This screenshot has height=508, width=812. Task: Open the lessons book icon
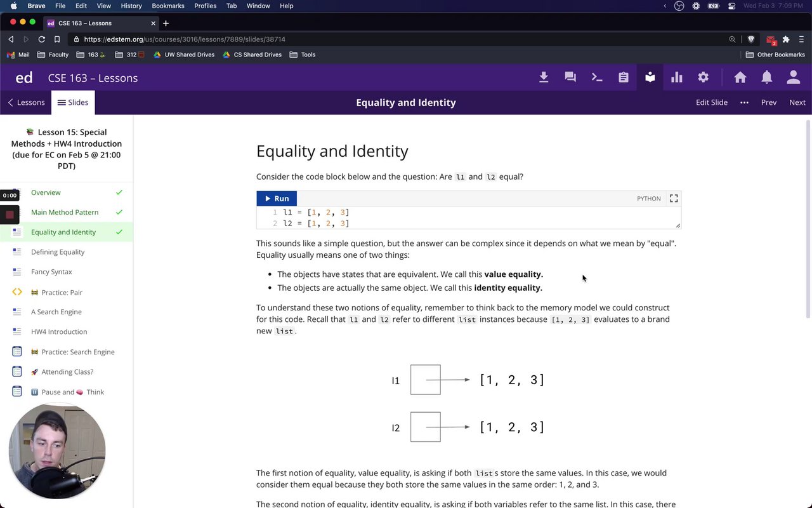[x=650, y=77]
